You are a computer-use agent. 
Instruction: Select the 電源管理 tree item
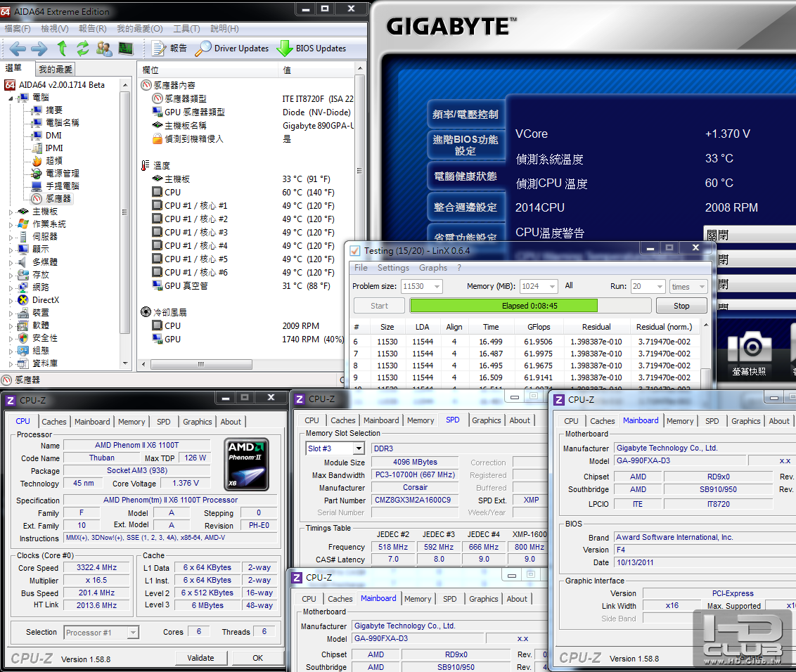click(55, 173)
